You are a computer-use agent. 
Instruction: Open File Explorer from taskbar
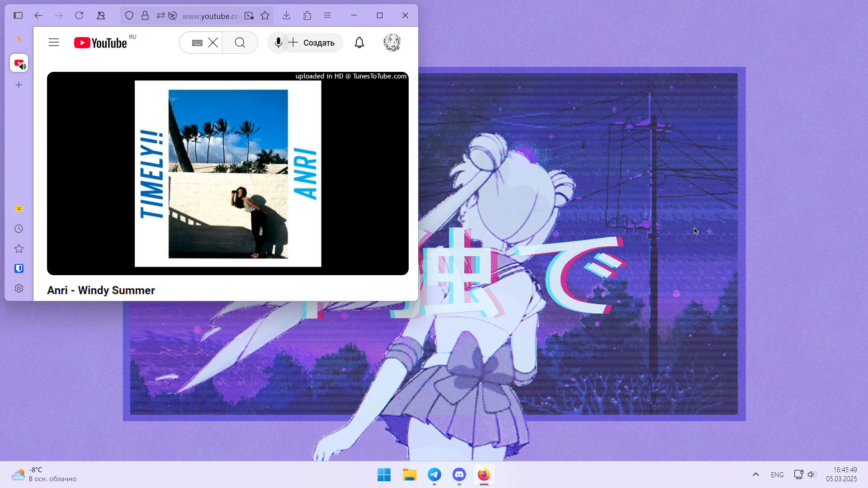point(410,475)
